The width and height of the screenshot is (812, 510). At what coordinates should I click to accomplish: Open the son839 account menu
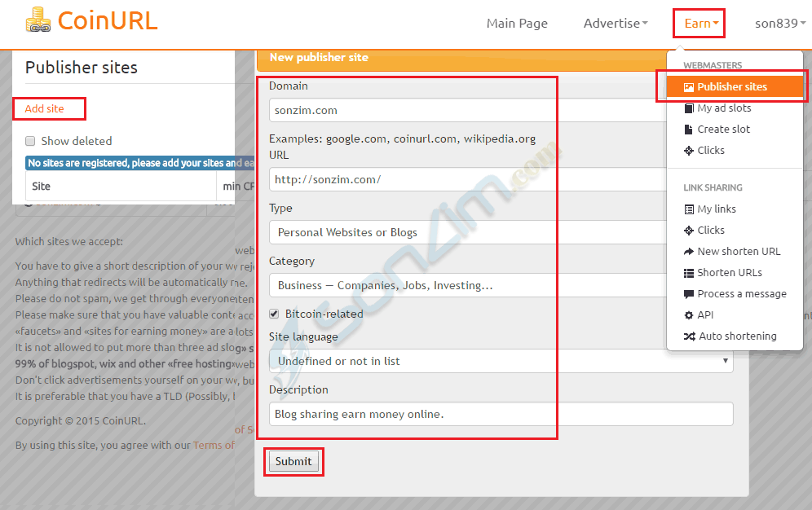coord(780,23)
